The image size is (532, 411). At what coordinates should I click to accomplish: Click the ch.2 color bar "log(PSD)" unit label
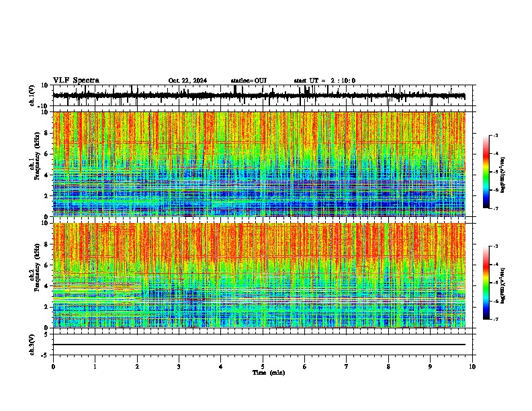(x=503, y=286)
